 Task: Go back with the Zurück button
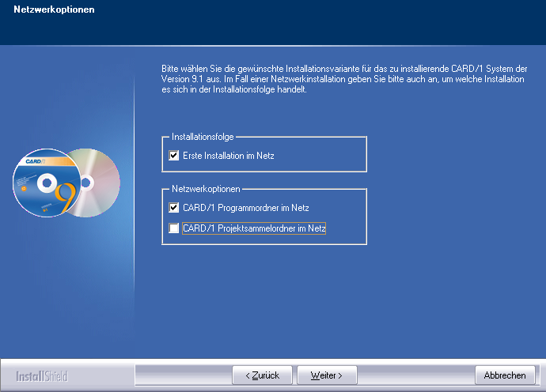coord(262,375)
